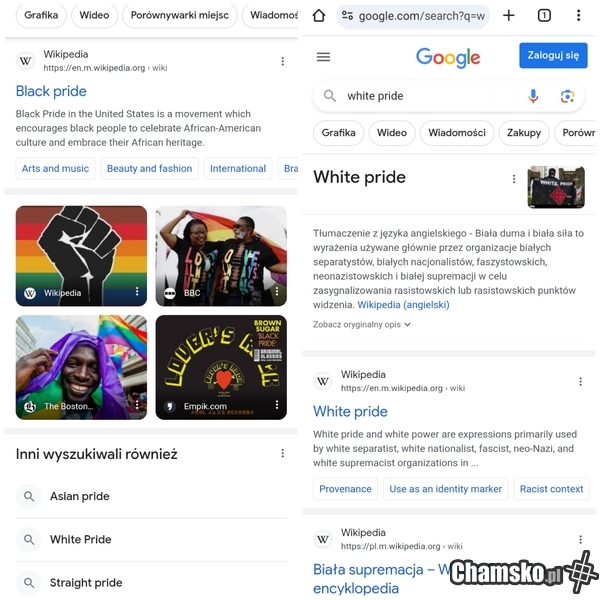Screen dimensions: 600x600
Task: Open the White pride flag thumbnail
Action: [x=556, y=187]
